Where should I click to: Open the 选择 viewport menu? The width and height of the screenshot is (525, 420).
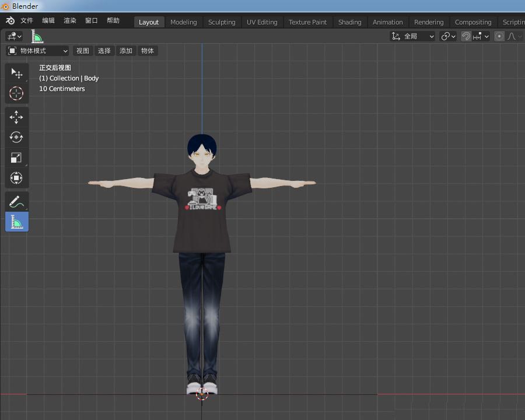(x=104, y=51)
